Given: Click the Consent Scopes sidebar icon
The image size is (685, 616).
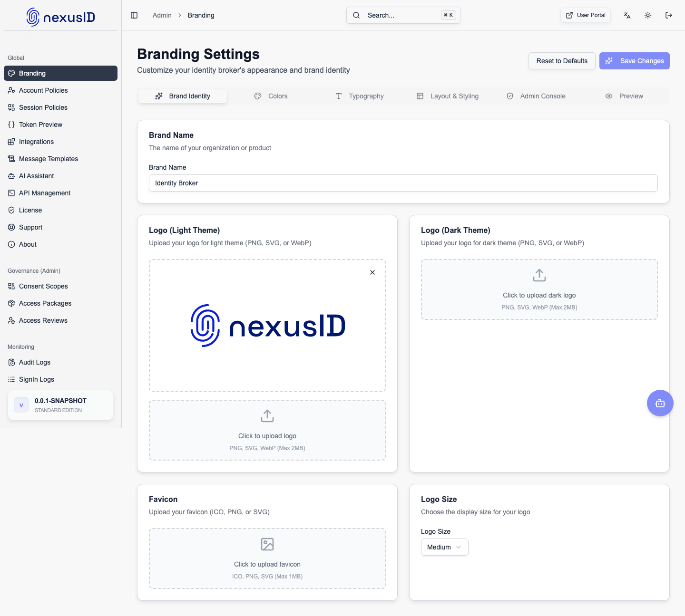Looking at the screenshot, I should coord(11,286).
